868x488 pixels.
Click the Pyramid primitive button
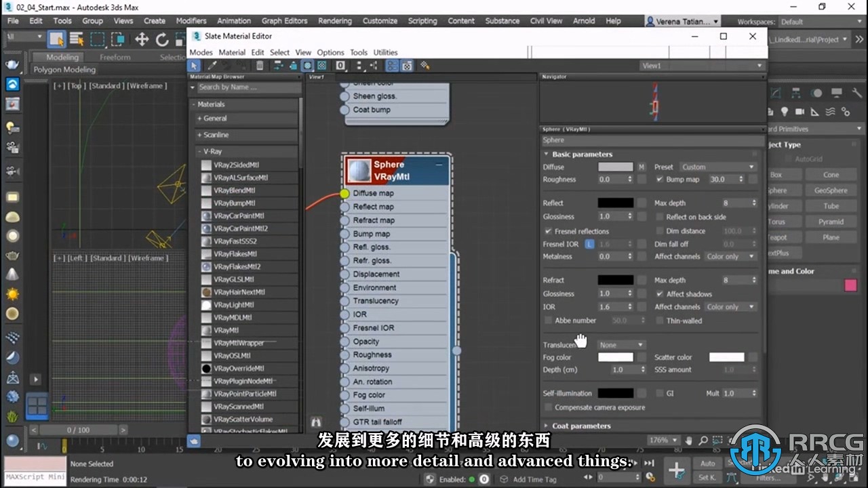831,222
